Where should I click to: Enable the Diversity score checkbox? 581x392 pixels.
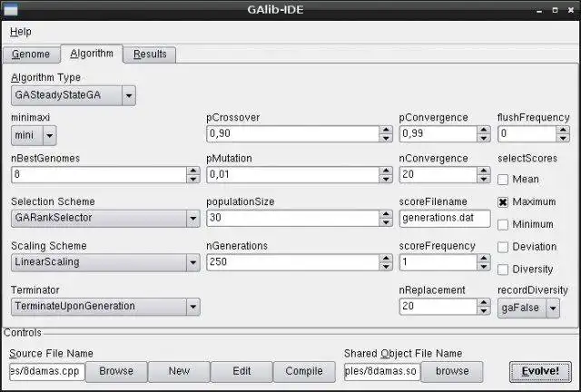504,269
